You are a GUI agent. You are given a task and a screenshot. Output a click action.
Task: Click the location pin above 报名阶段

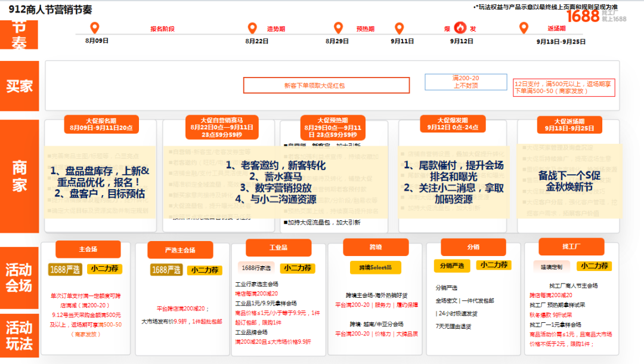94,27
